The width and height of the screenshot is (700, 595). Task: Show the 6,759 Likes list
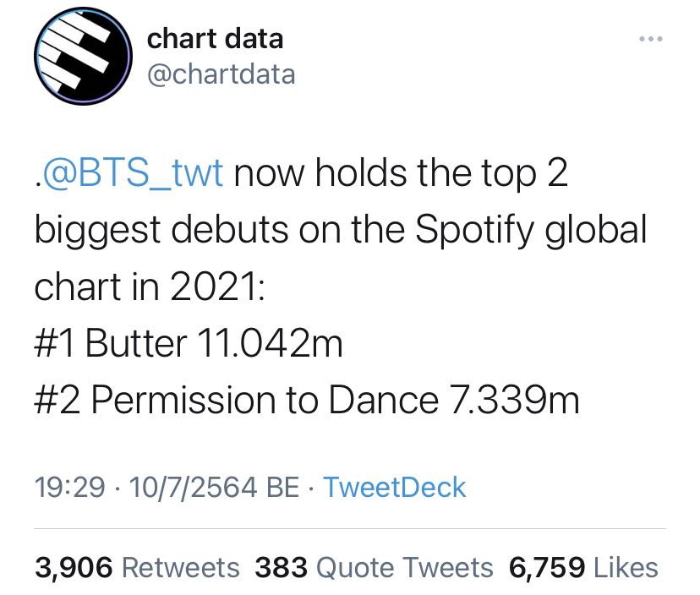(x=583, y=568)
